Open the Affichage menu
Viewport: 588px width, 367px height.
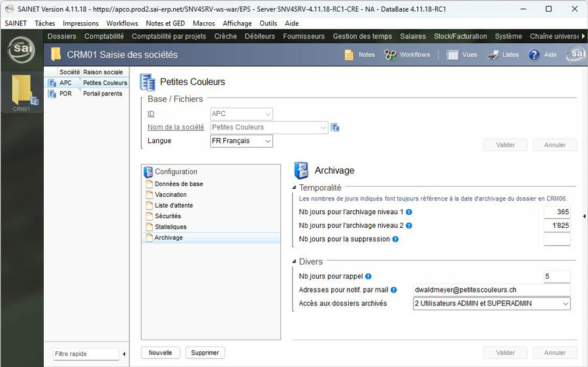point(237,24)
